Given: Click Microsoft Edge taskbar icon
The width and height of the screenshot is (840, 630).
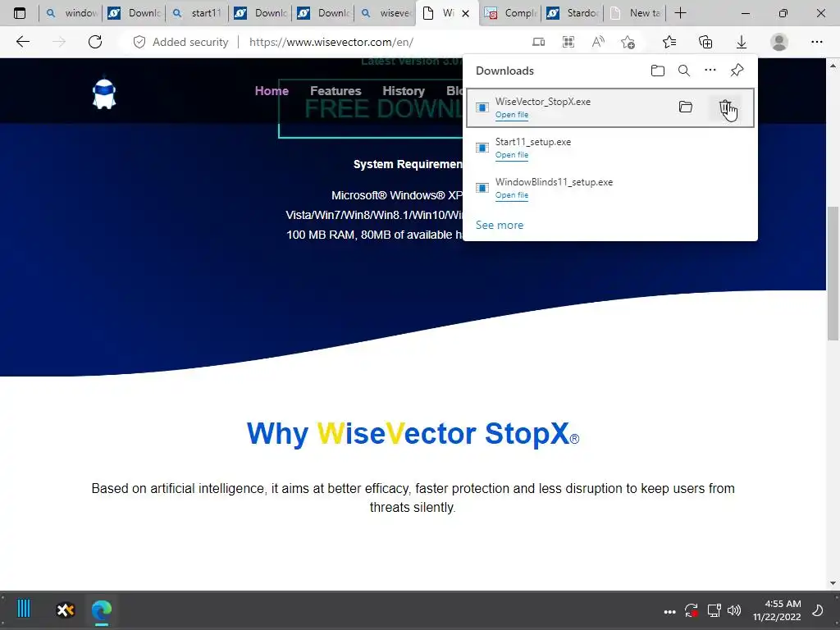Looking at the screenshot, I should pyautogui.click(x=101, y=609).
